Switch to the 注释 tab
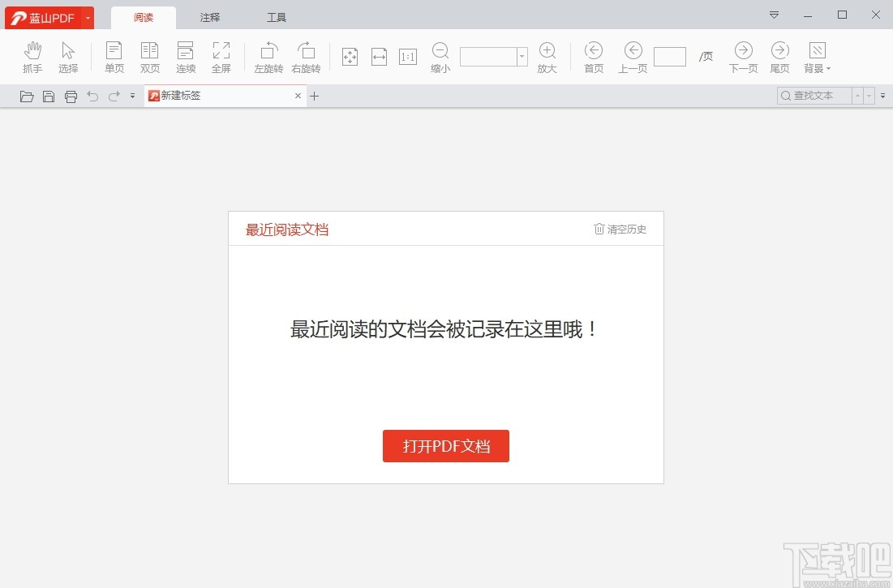 pos(209,16)
